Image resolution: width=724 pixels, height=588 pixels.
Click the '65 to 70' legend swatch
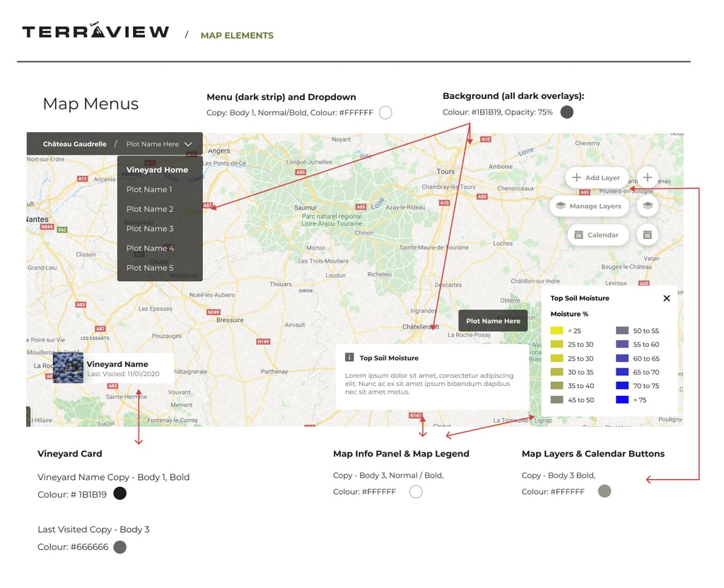click(x=622, y=372)
